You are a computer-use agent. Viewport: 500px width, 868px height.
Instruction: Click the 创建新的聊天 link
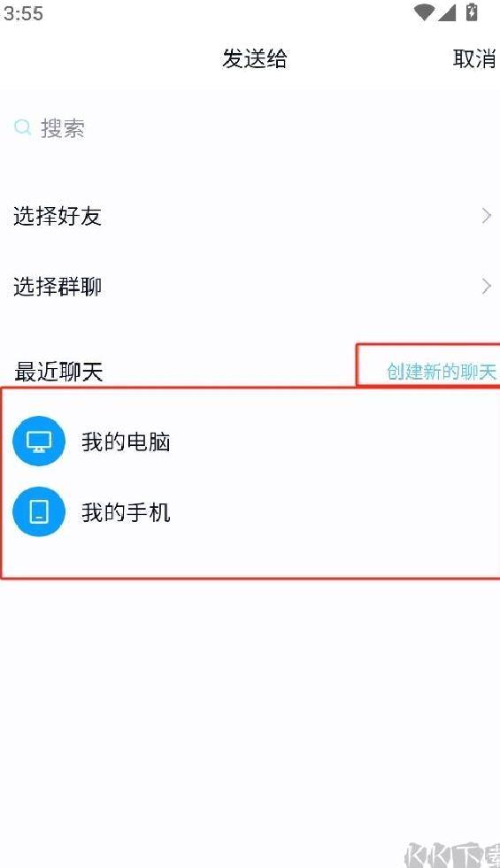[x=442, y=372]
